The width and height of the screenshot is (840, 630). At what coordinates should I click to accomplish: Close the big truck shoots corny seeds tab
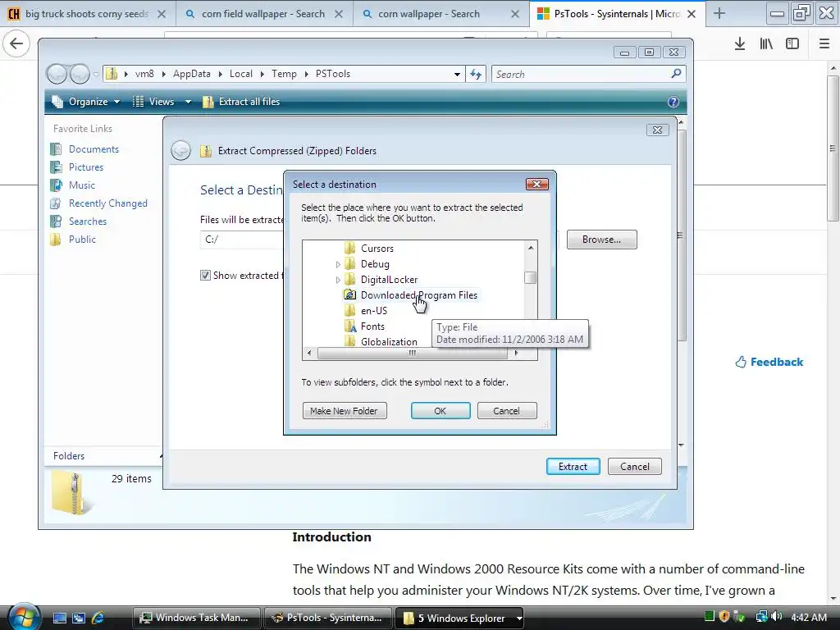tap(162, 15)
